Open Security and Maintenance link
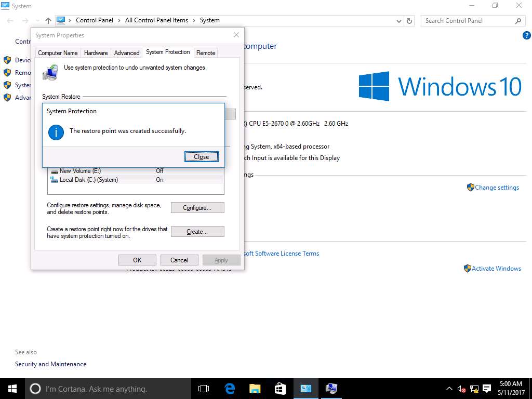This screenshot has width=532, height=399. (x=50, y=364)
